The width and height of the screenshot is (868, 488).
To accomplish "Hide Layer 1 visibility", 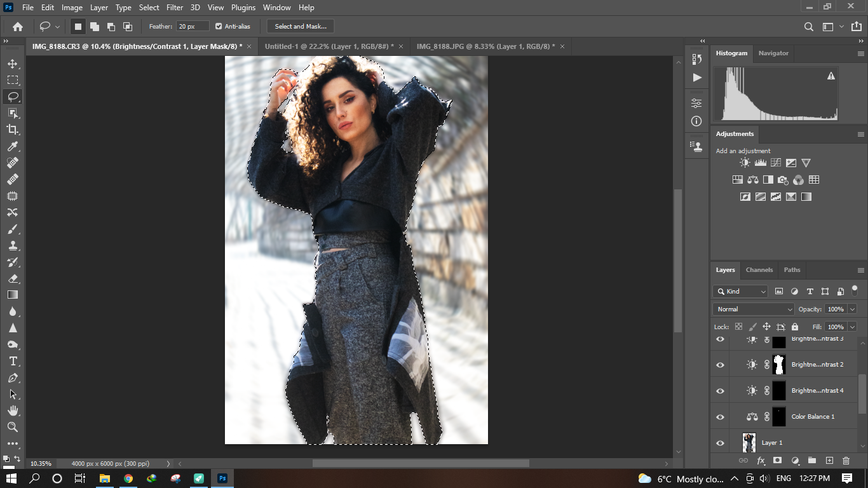I will pos(720,443).
